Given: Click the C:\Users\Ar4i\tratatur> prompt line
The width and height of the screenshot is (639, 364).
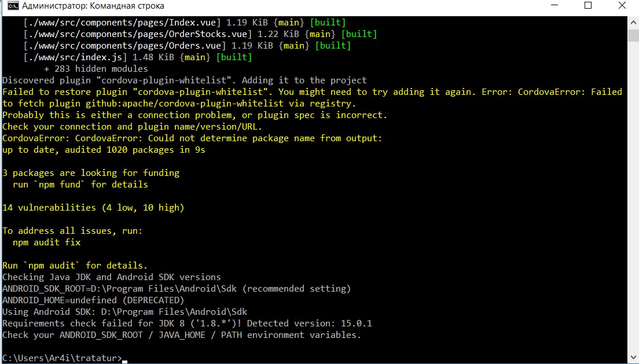Looking at the screenshot, I should click(62, 358).
